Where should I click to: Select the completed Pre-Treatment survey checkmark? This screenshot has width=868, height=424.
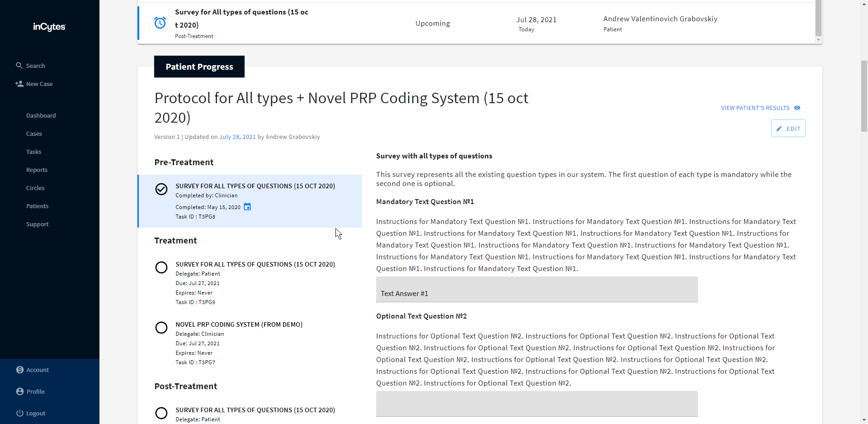pyautogui.click(x=161, y=189)
